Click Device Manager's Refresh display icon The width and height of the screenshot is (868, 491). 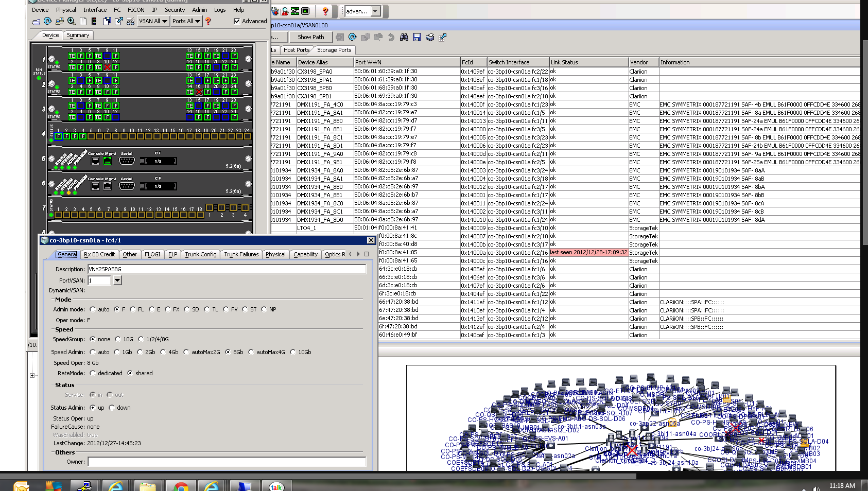[x=47, y=21]
